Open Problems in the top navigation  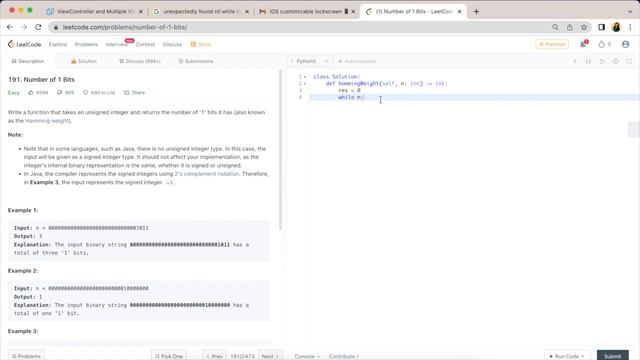[x=86, y=44]
